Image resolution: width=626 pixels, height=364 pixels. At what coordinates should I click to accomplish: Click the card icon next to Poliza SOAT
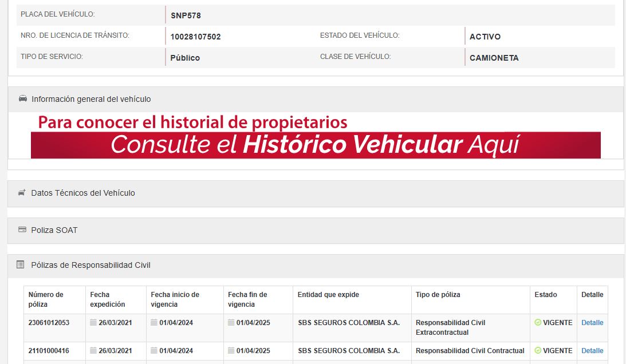point(22,230)
